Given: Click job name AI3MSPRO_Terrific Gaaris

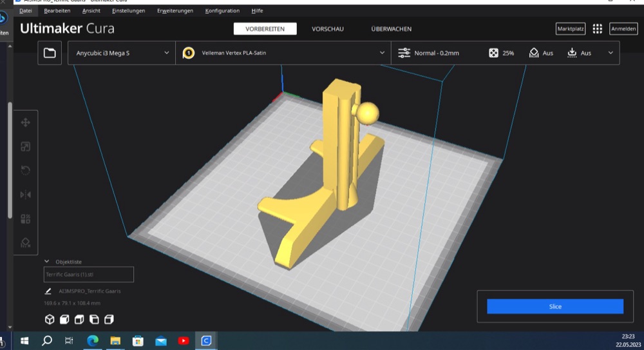Looking at the screenshot, I should click(x=90, y=291).
